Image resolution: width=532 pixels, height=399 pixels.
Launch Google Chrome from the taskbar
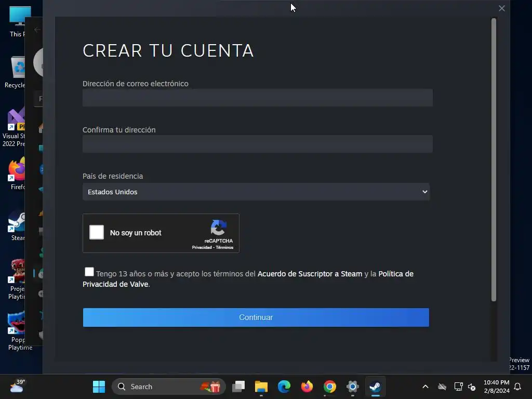click(x=330, y=387)
